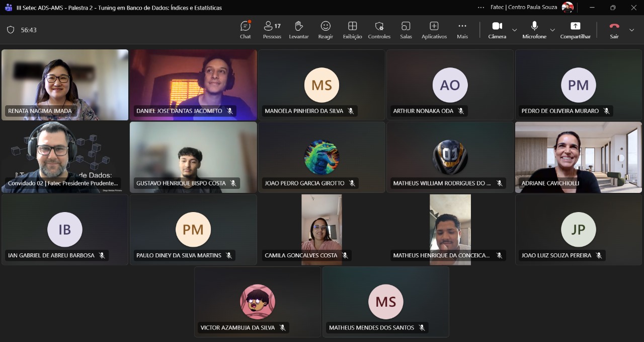Viewport: 644px width, 342px height.
Task: Click the shield security icon beside timer
Action: tap(11, 30)
